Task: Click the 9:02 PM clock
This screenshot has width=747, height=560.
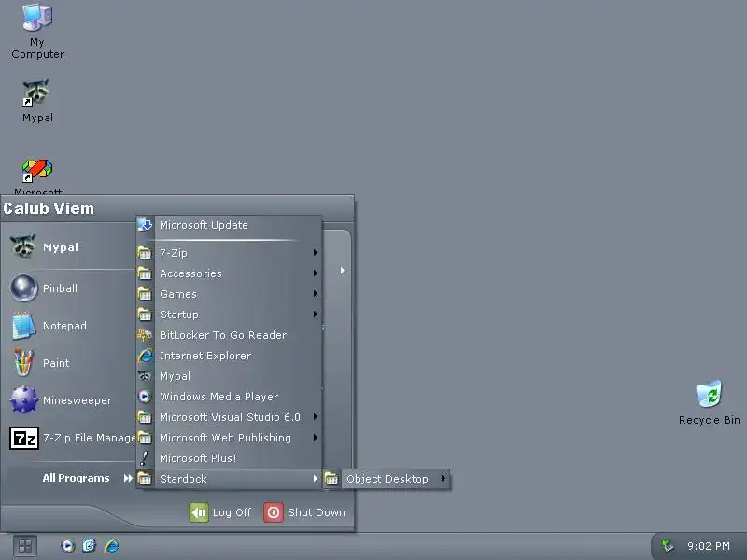Action: [709, 546]
